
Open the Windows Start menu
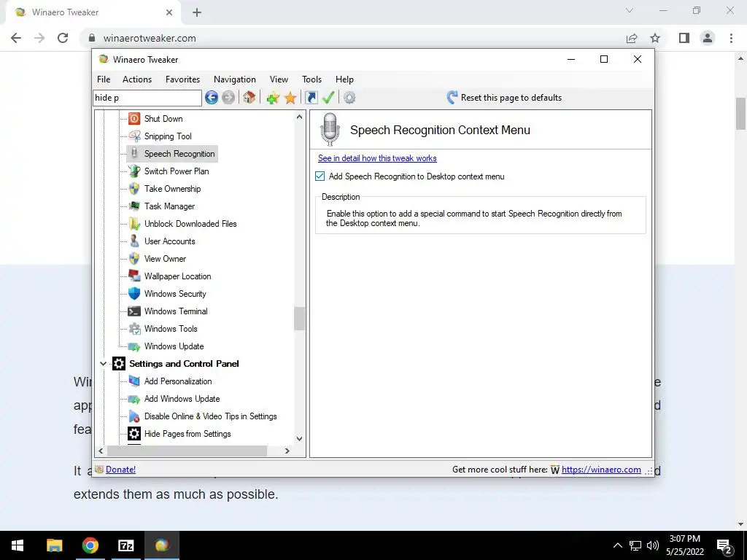point(18,545)
